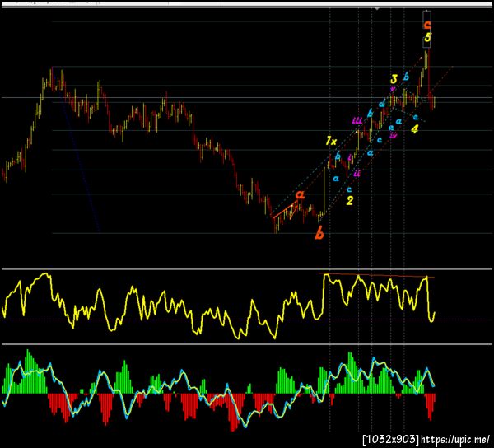Screen dimensions: 494x448
Task: Click the yellow wave label '3'
Action: [394, 79]
